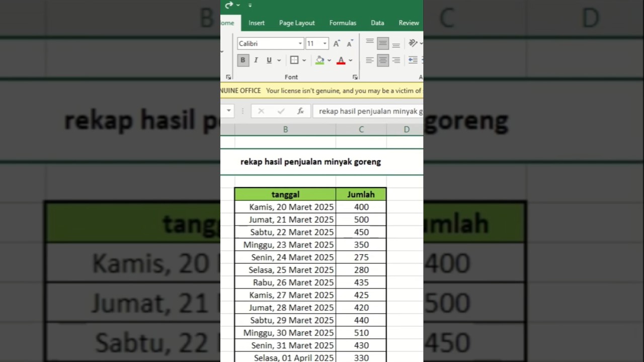
Task: Open the Formulas tab
Action: 343,23
